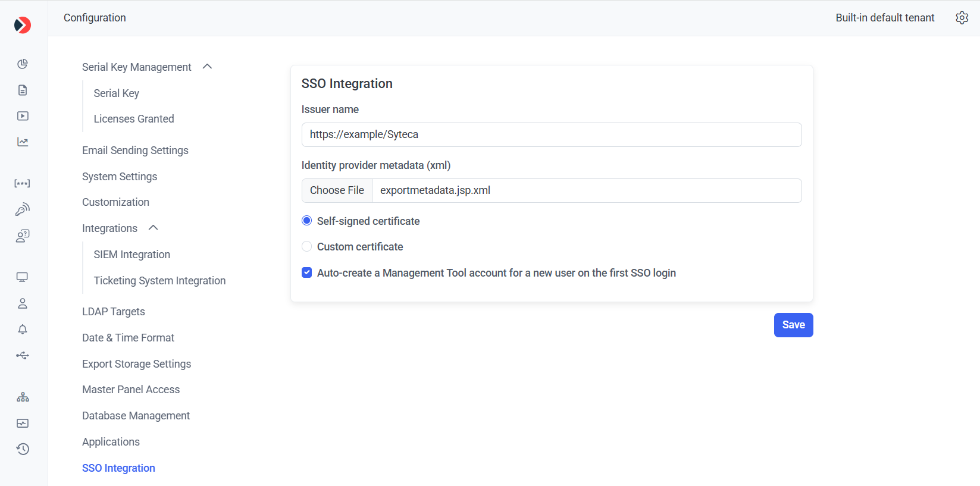Image resolution: width=980 pixels, height=486 pixels.
Task: Click the password asterisks icon in sidebar
Action: [x=23, y=183]
